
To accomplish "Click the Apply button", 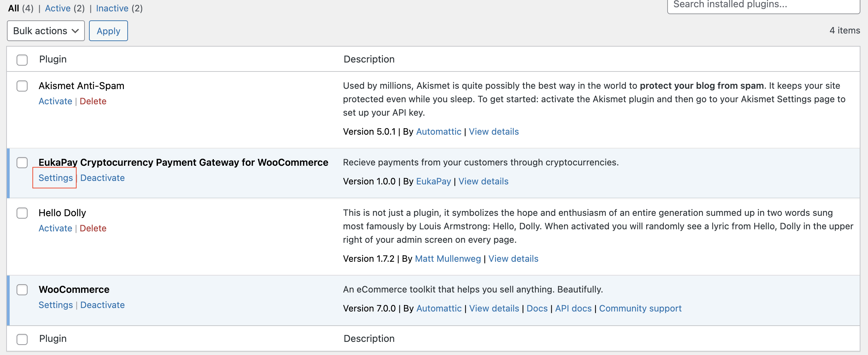I will 108,31.
